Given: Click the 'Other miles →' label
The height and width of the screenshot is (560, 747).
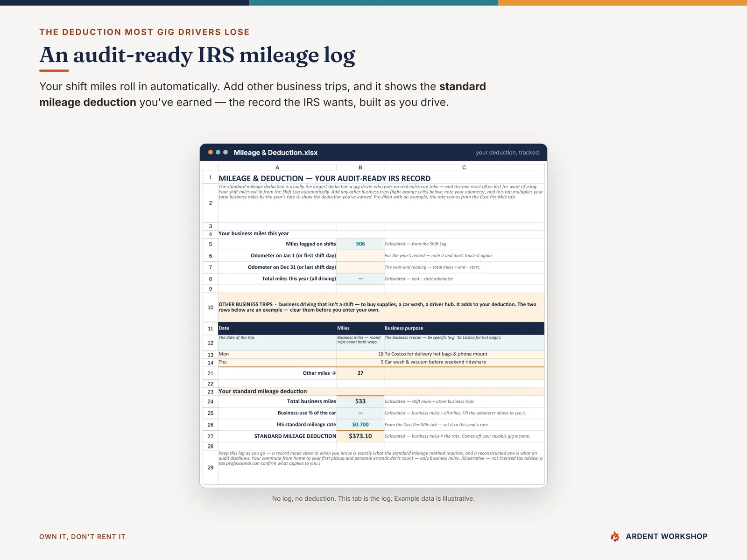Looking at the screenshot, I should pyautogui.click(x=319, y=373).
